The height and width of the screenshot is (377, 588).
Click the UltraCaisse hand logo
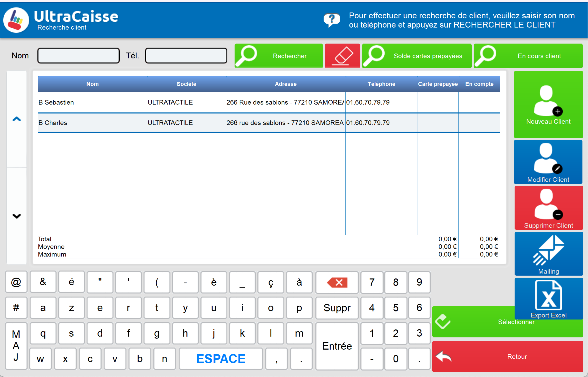[x=16, y=20]
